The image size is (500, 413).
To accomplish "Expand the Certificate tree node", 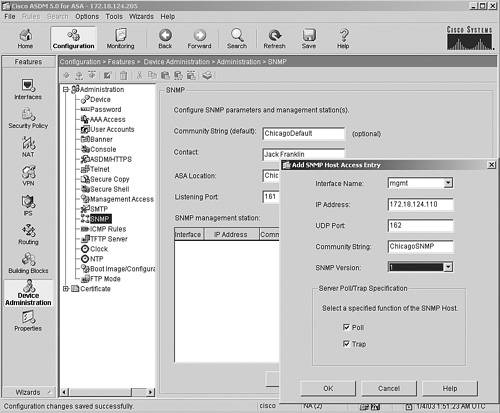I will (x=66, y=289).
